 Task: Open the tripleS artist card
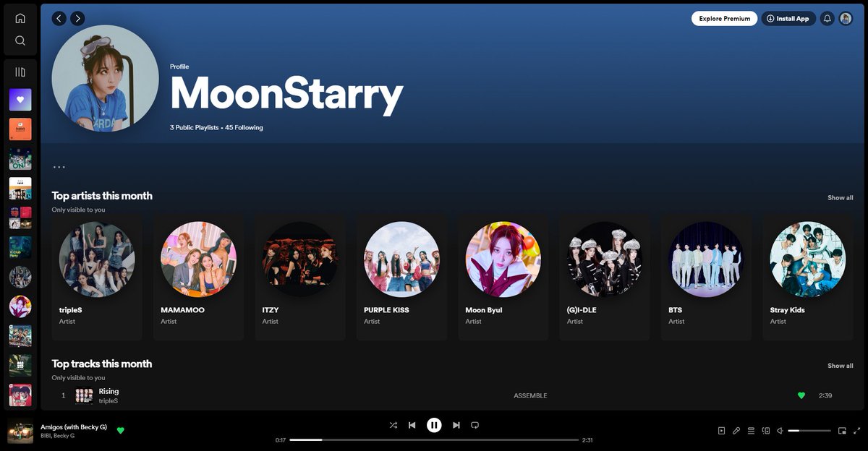click(97, 277)
